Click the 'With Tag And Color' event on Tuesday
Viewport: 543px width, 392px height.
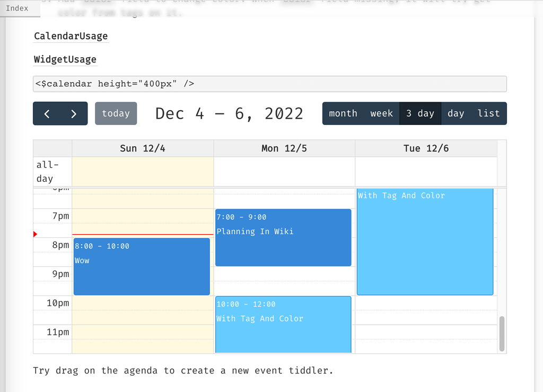tap(425, 242)
